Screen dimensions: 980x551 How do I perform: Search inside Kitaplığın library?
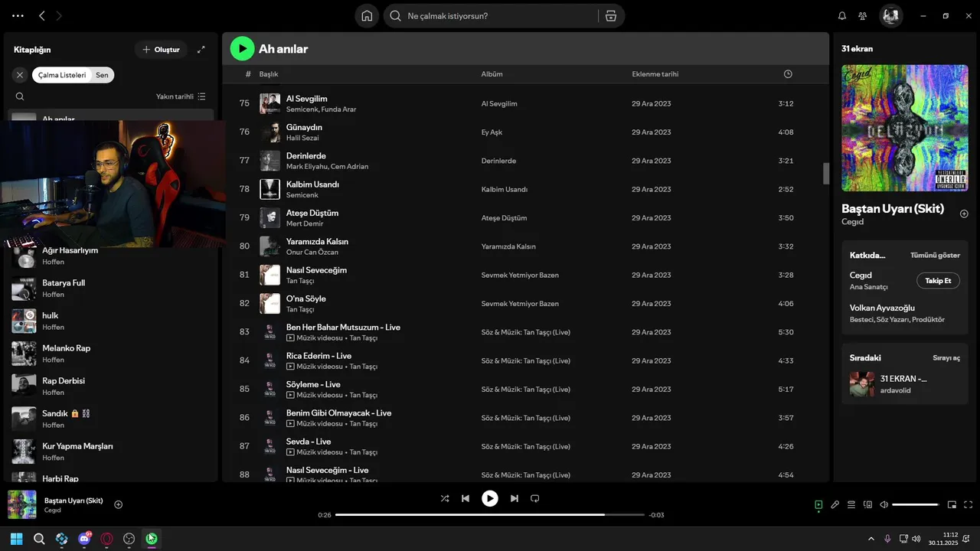coord(20,96)
